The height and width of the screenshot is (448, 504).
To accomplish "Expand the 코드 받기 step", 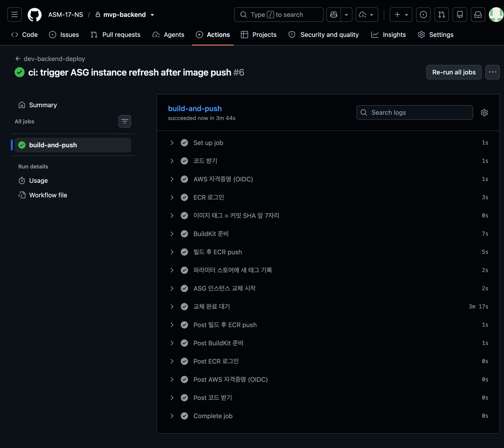I will pyautogui.click(x=328, y=161).
